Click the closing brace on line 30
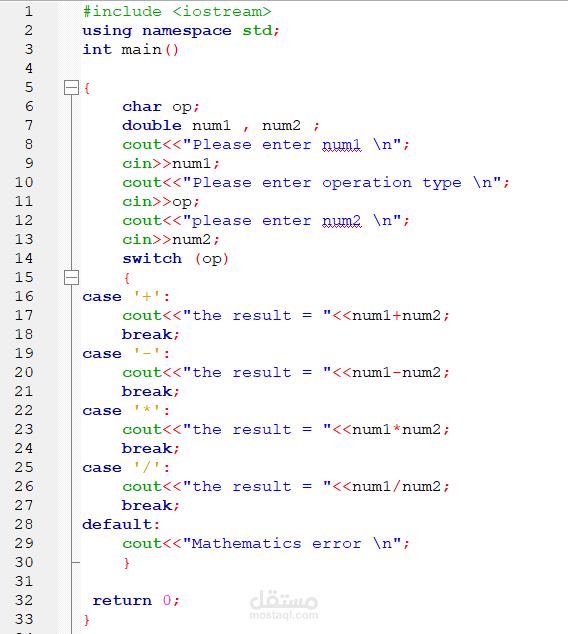 [127, 563]
